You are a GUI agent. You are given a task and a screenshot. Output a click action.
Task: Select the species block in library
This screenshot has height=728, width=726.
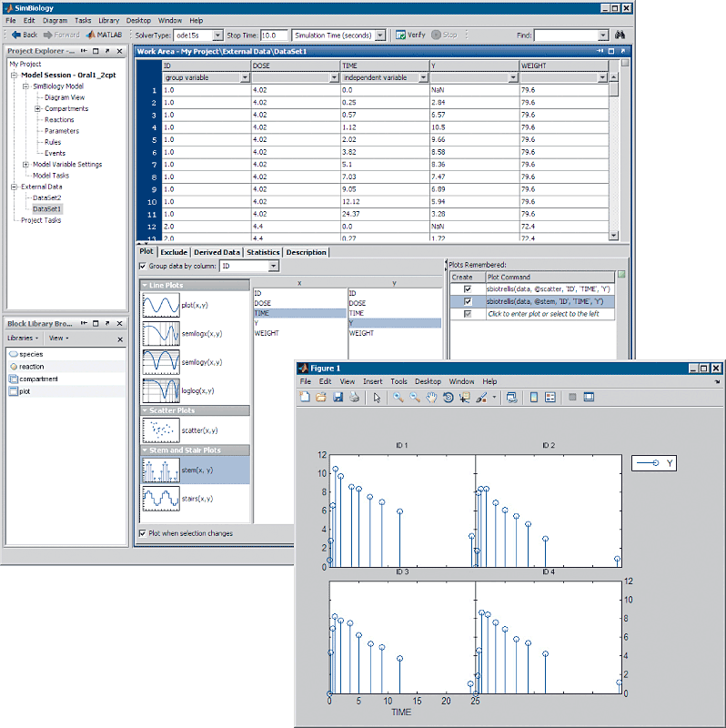[x=31, y=354]
